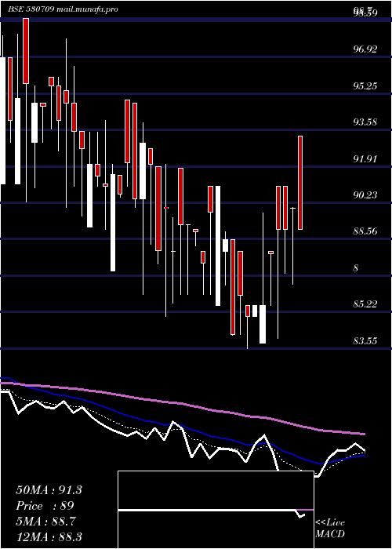
Task: Select the 85.22 price axis label
Action: [x=365, y=304]
